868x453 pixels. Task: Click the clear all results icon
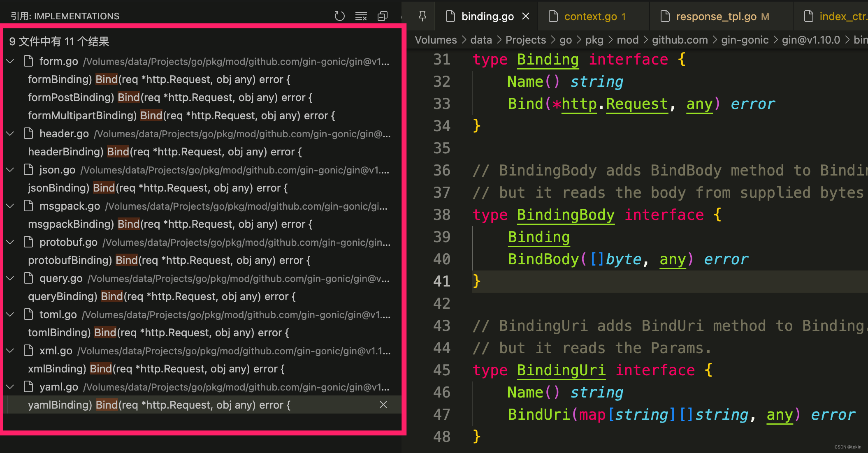(x=361, y=16)
